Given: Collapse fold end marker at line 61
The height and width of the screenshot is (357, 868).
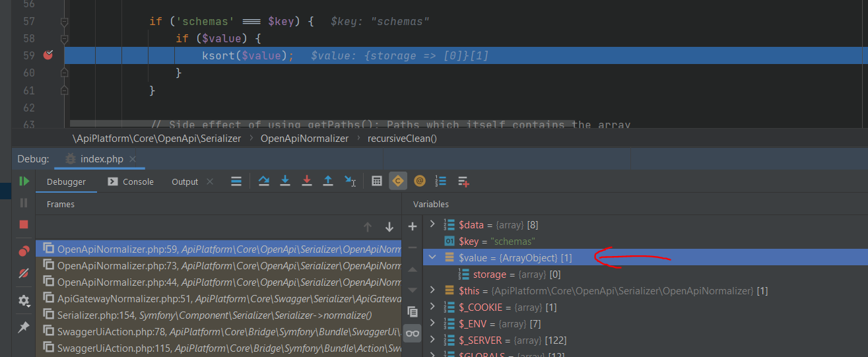Looking at the screenshot, I should pyautogui.click(x=64, y=90).
